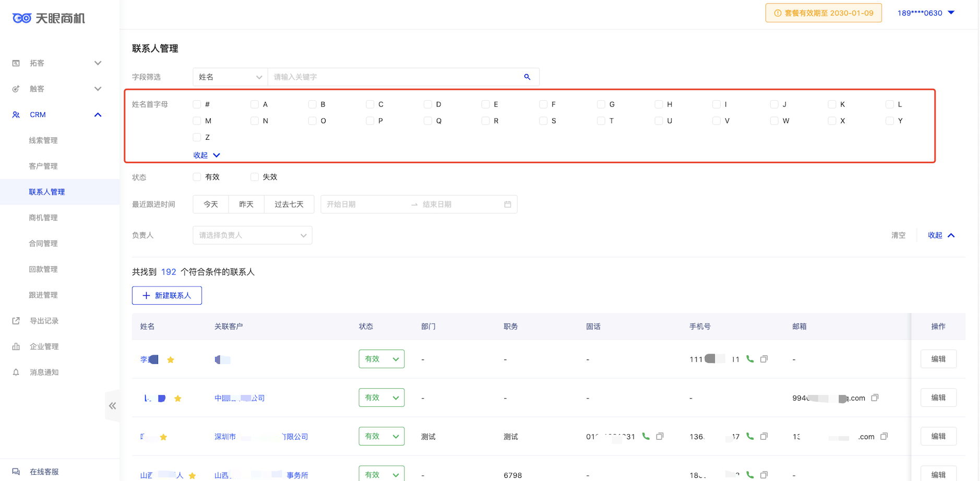Open account menu 189****0630
This screenshot has height=481, width=980.
point(926,13)
